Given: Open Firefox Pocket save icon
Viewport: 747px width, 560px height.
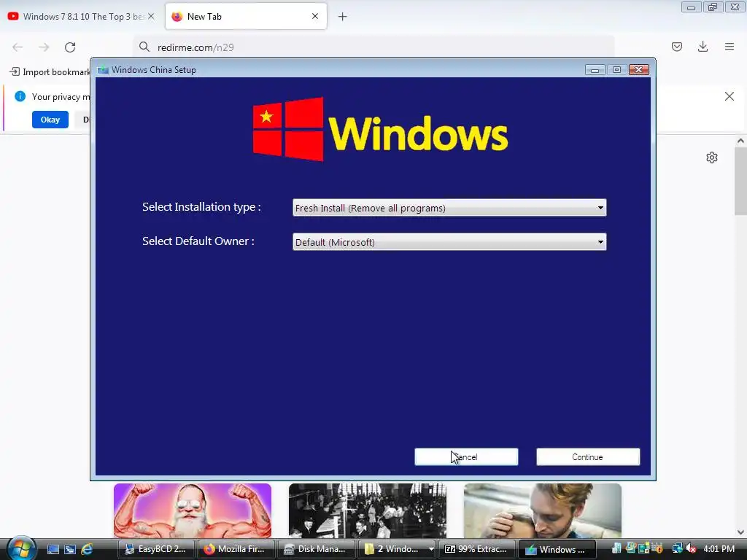Looking at the screenshot, I should coord(676,47).
